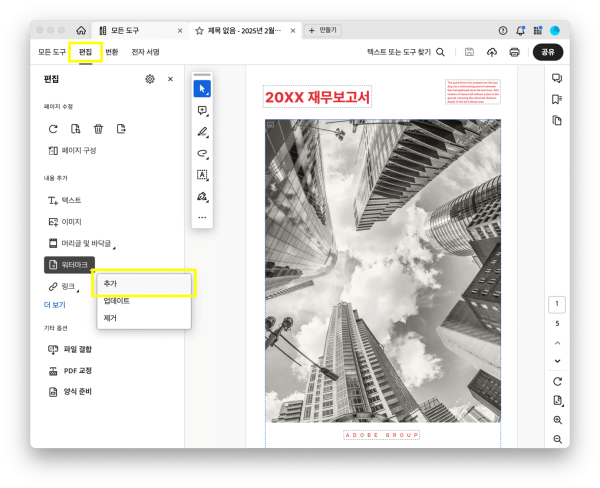Open the quick toolbar more options
Viewport: 600px width, 488px height.
tap(202, 217)
